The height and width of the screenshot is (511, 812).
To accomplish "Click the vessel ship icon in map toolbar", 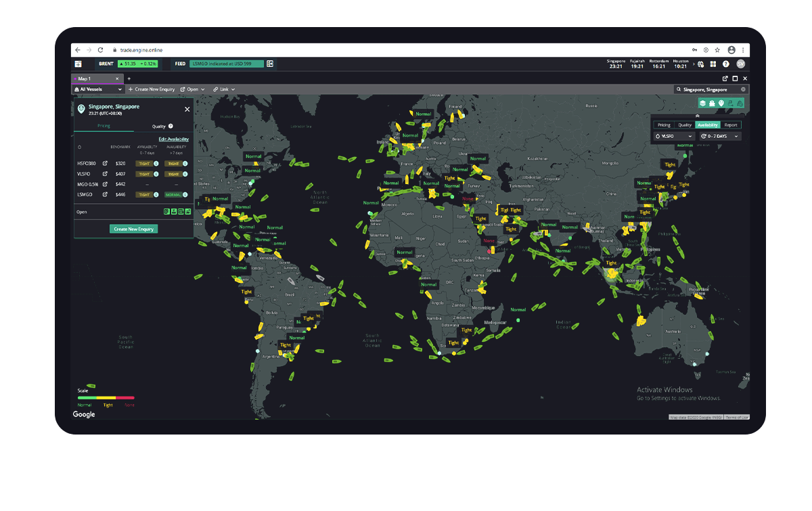I will [x=712, y=103].
